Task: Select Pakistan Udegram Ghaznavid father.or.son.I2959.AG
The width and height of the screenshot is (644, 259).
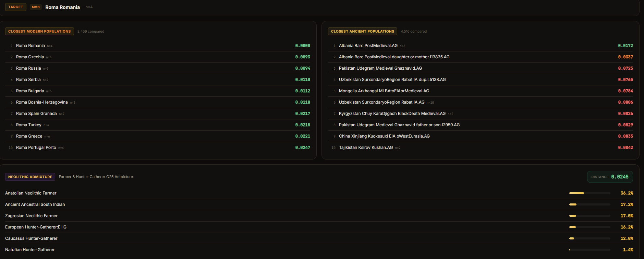Action: pos(481,125)
